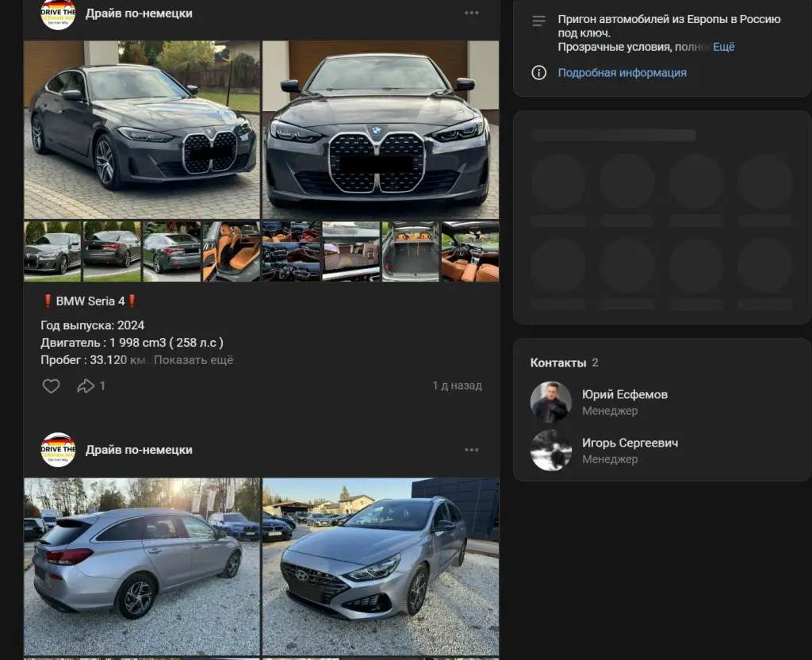Viewport: 812px width, 660px height.
Task: Open Драйв по-немецки name on Hyundai post
Action: (139, 450)
